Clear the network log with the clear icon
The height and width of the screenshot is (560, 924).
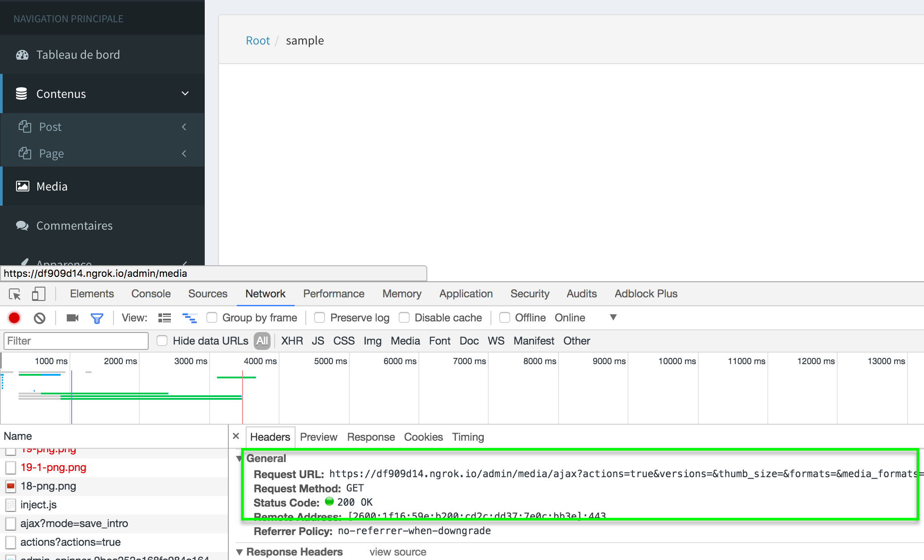[40, 317]
